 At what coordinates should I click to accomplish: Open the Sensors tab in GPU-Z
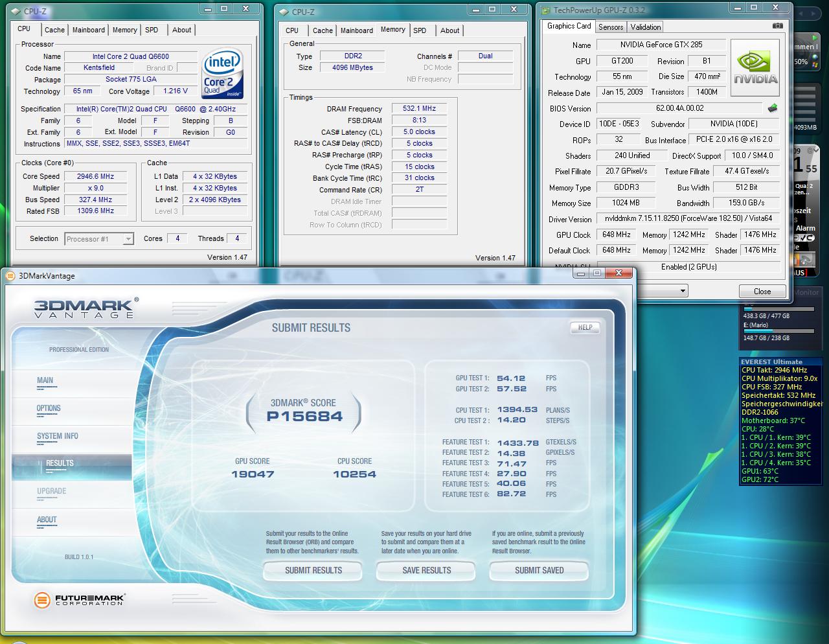tap(611, 27)
